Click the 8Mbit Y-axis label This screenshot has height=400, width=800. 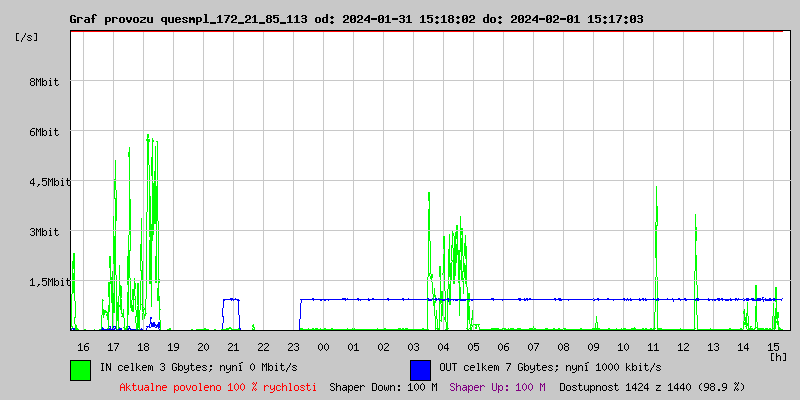[x=44, y=82]
